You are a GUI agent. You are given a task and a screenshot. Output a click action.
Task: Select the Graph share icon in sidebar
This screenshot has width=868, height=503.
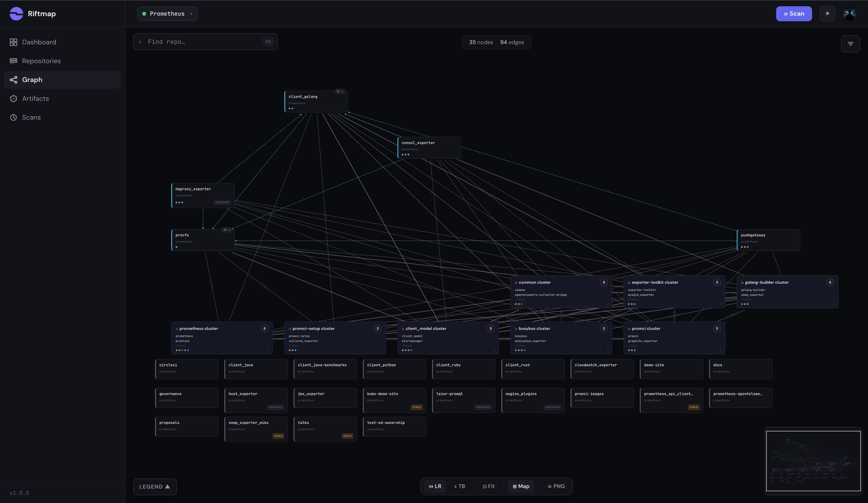click(14, 80)
